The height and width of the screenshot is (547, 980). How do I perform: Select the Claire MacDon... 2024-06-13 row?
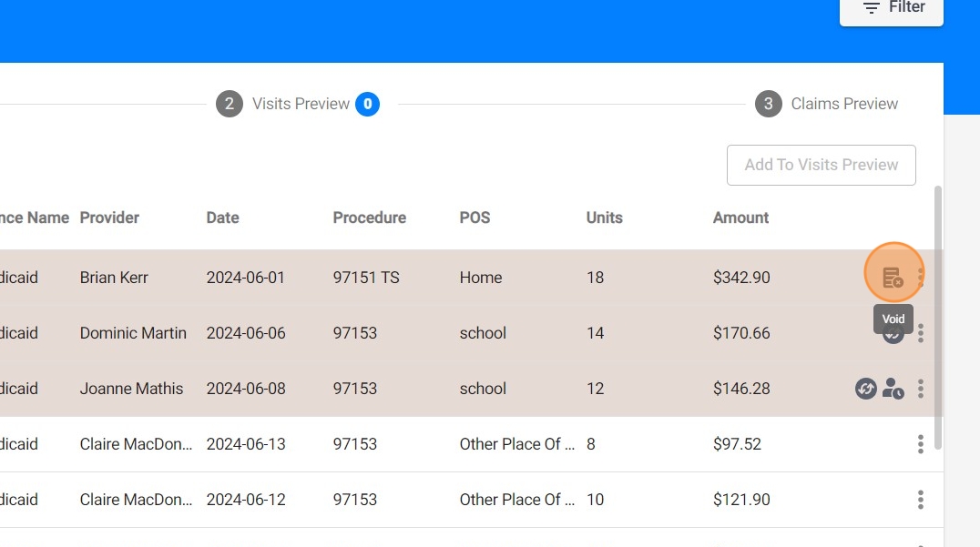point(471,444)
